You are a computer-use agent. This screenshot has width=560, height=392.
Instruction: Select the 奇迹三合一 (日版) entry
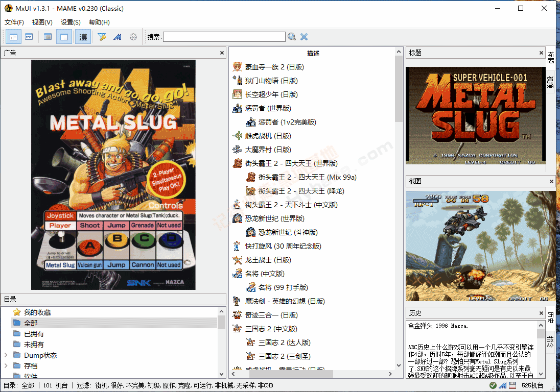coord(271,315)
